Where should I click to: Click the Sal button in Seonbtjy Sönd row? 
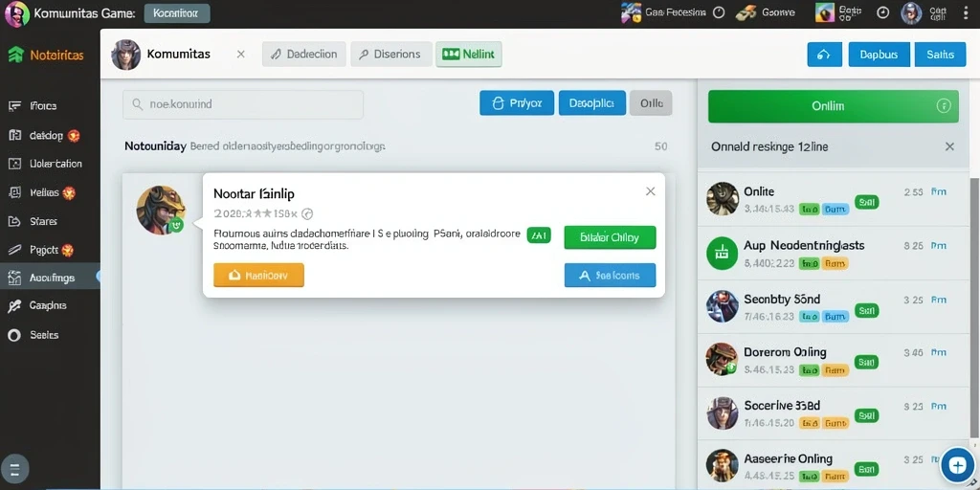click(x=866, y=310)
